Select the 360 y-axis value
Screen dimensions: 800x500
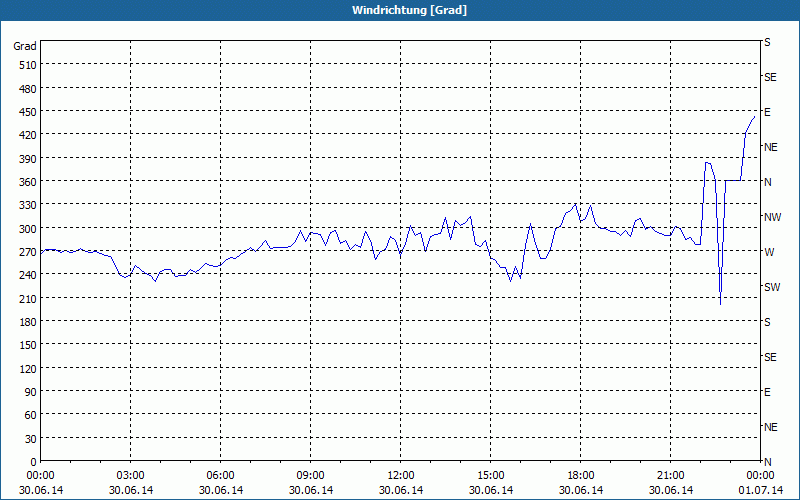[28, 183]
